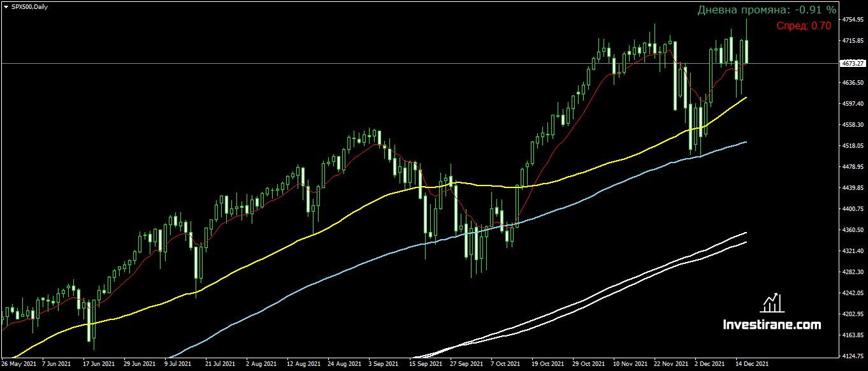The image size is (868, 371).
Task: Click the 4518.00 price axis label
Action: click(x=852, y=146)
